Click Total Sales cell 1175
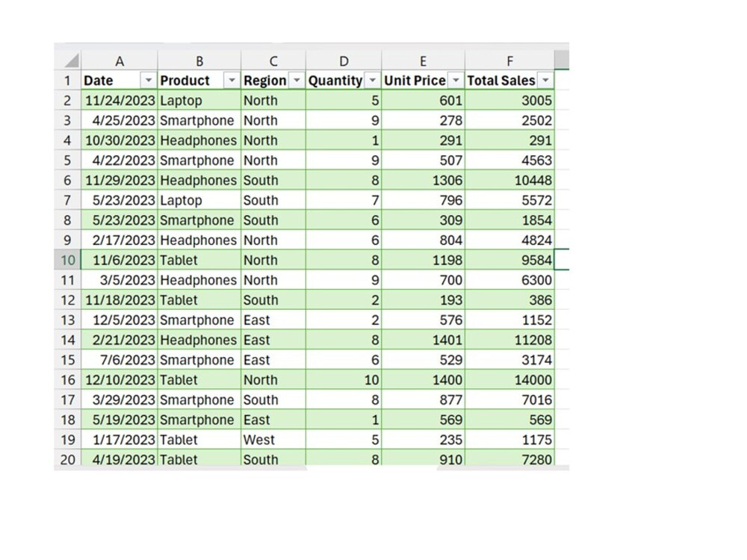747x560 pixels. (x=509, y=440)
